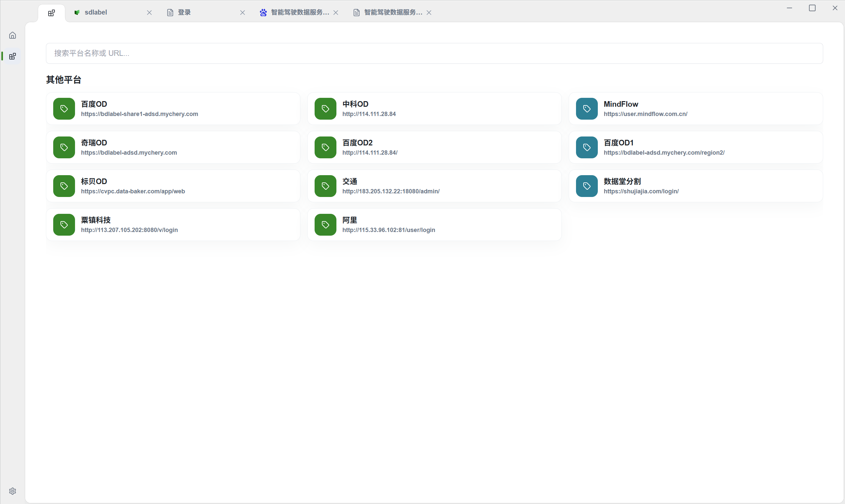This screenshot has width=845, height=504.
Task: Close the 登录 tab
Action: (x=243, y=13)
